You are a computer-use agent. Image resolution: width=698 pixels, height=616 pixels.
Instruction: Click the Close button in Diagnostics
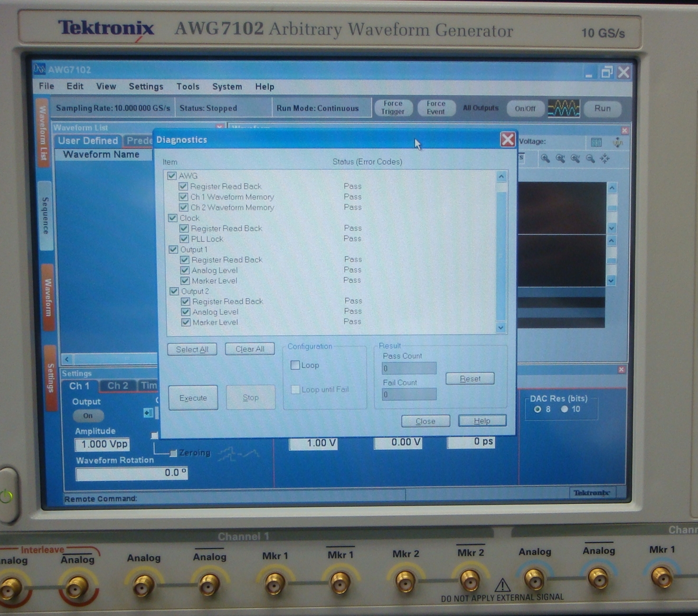pos(425,421)
